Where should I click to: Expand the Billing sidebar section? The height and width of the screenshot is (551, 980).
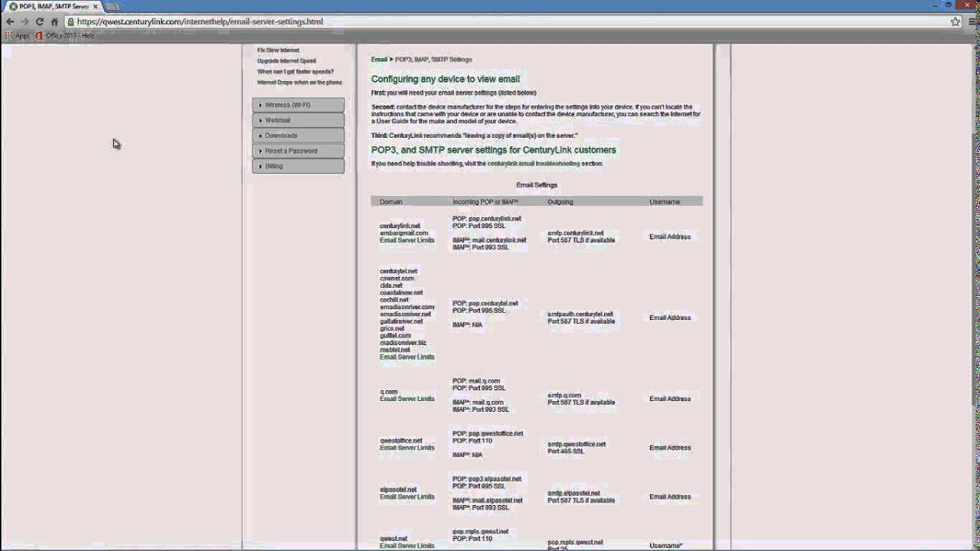coord(299,166)
